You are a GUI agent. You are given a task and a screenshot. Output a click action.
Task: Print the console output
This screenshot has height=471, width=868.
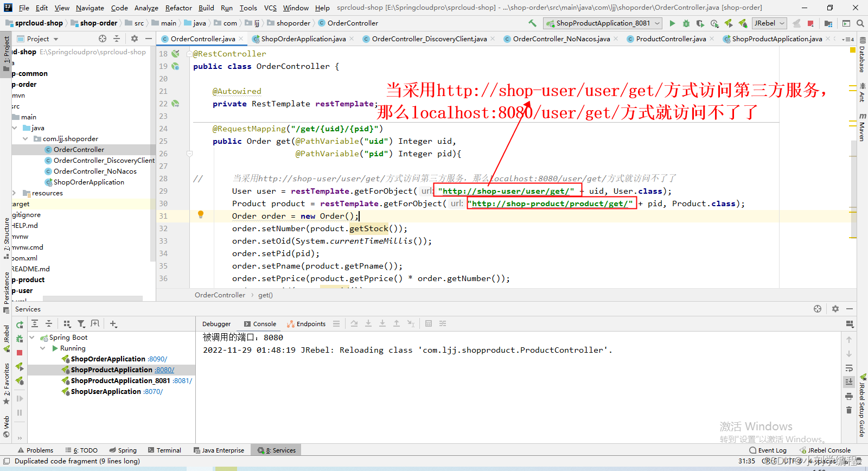(x=849, y=396)
